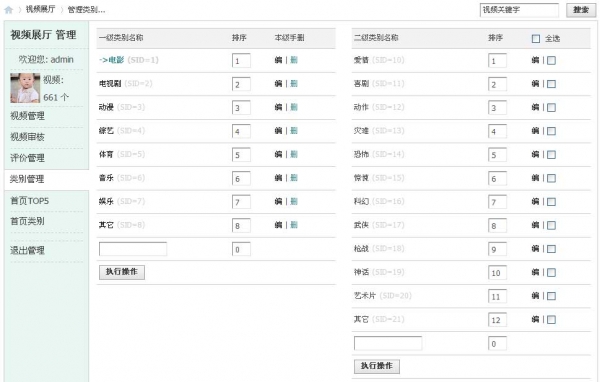
Task: Check the box for 喜剧 subcategory
Action: (551, 84)
